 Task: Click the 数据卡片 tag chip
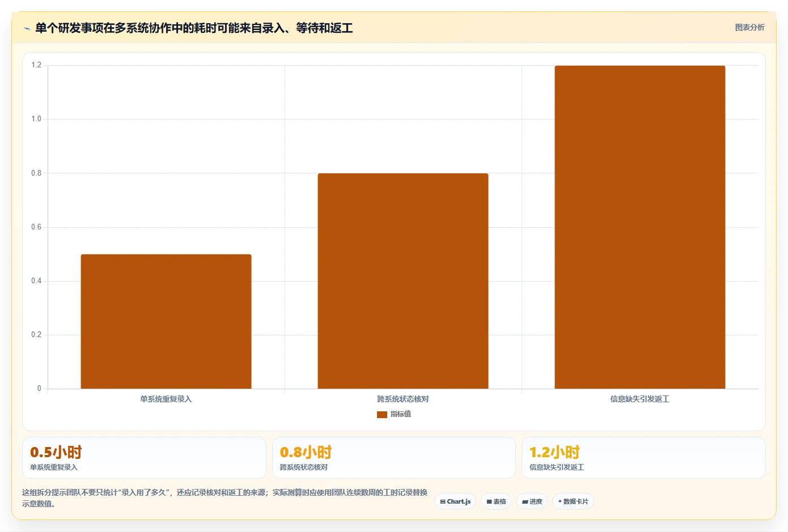(573, 501)
